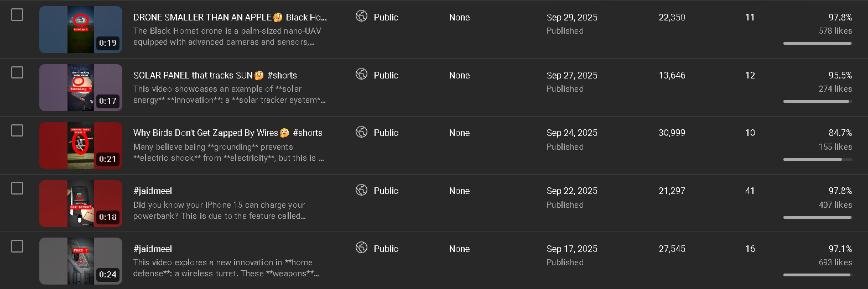Open Public visibility dropdown for Sep 17 video
The width and height of the screenshot is (868, 289).
pos(386,249)
